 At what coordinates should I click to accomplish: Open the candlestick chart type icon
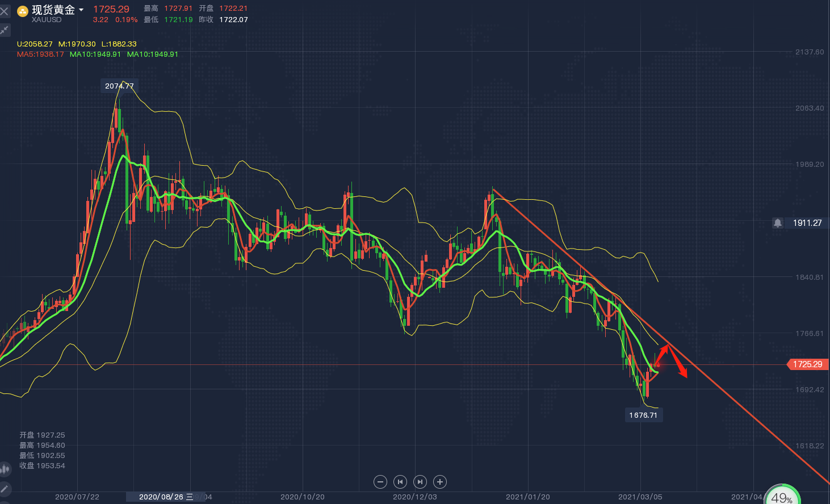(5, 469)
